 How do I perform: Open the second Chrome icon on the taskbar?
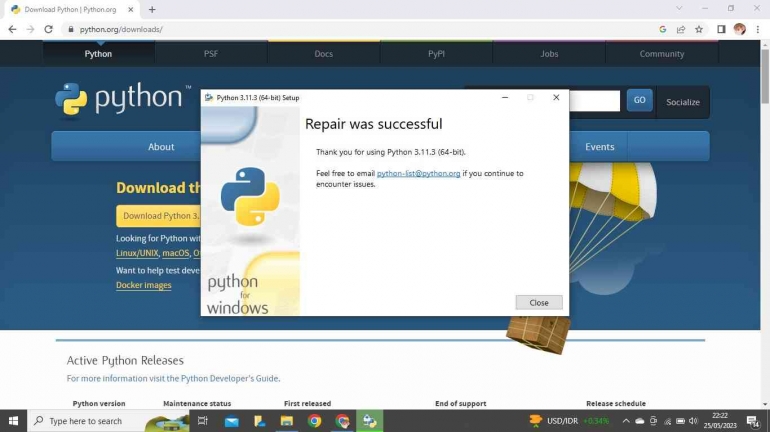pos(342,421)
